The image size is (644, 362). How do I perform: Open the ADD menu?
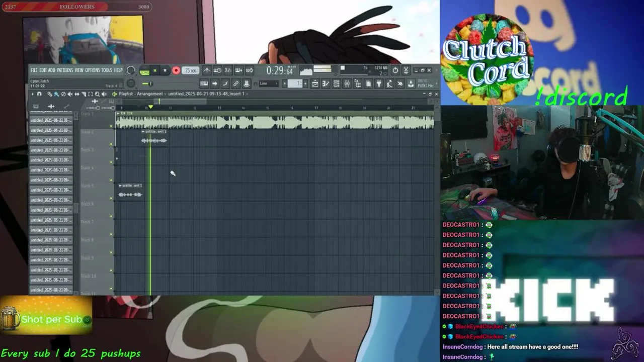[51, 70]
